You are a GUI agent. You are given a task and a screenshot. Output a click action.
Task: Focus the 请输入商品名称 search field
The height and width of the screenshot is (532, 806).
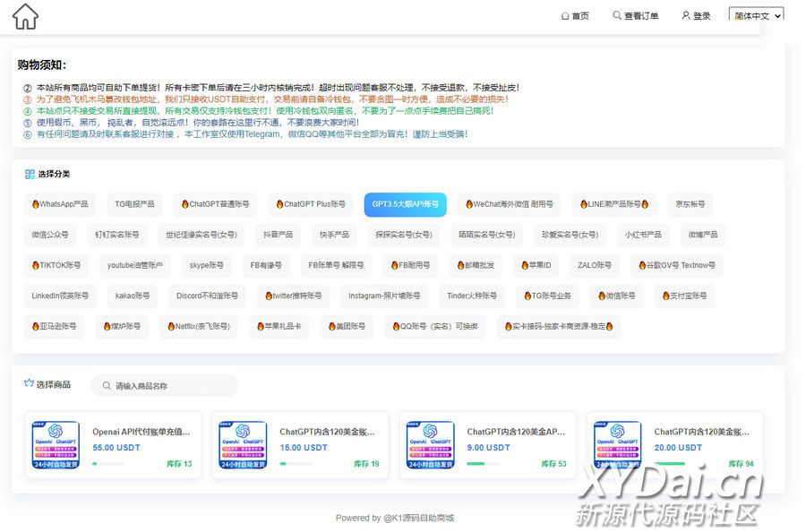170,386
